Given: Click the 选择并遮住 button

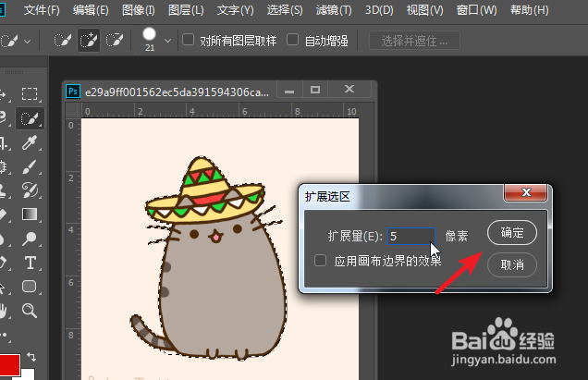Looking at the screenshot, I should [414, 41].
